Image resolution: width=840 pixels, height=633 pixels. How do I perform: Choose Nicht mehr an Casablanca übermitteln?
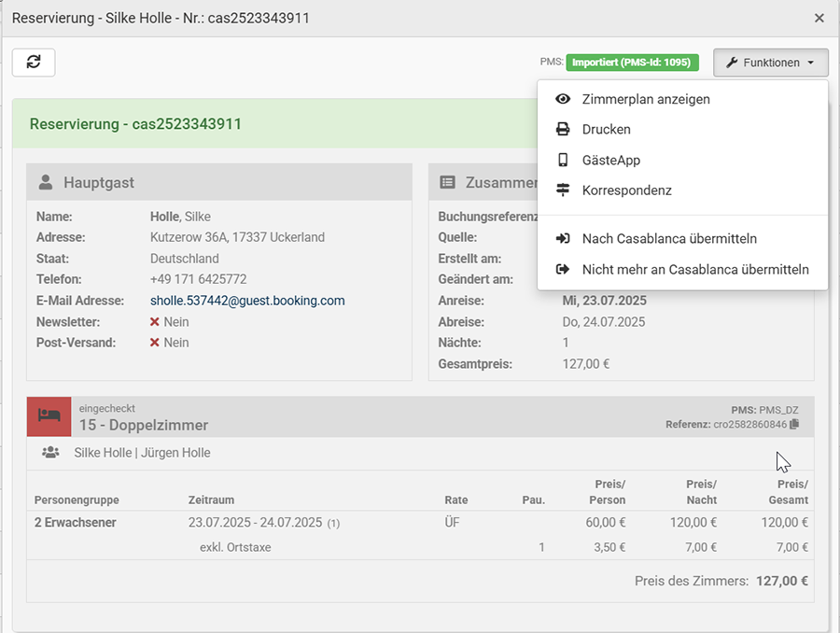tap(694, 270)
